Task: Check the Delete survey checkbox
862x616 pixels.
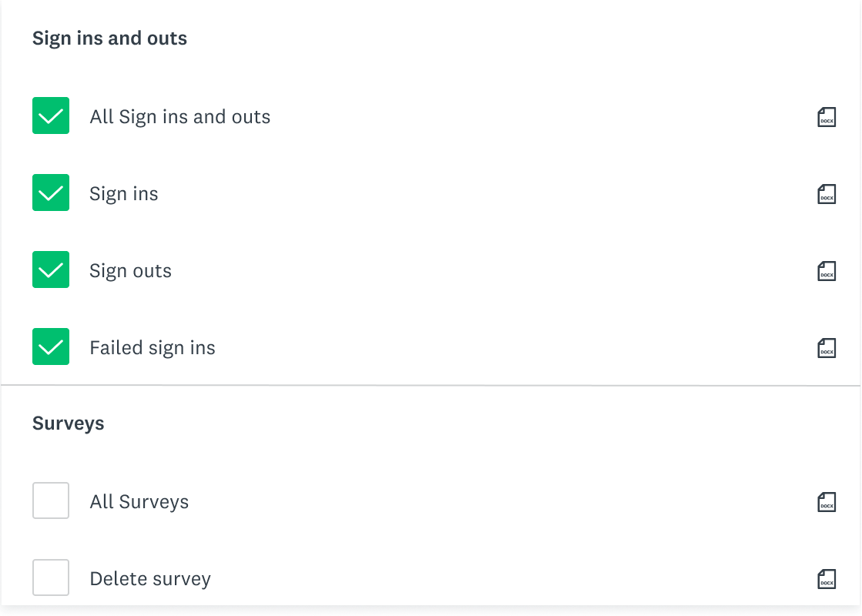Action: click(x=51, y=577)
